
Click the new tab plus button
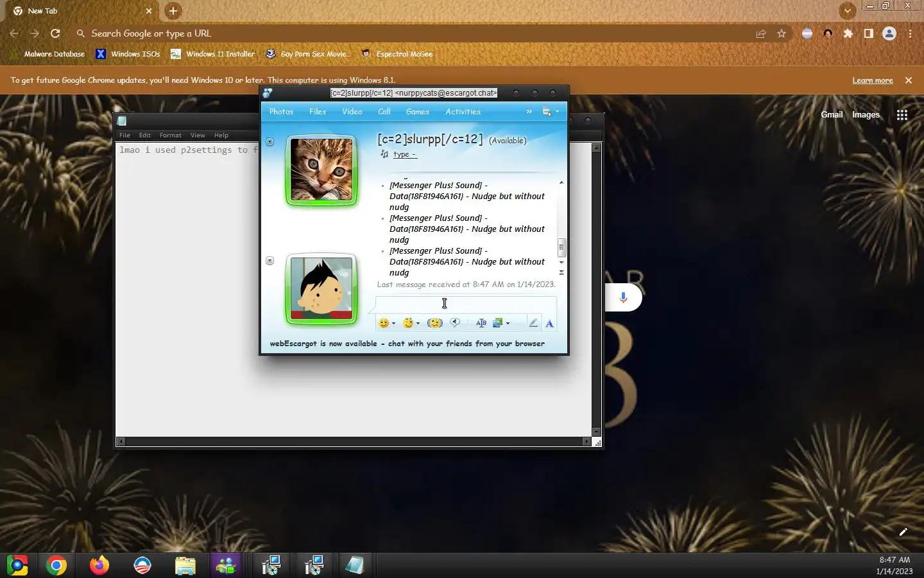pos(173,11)
